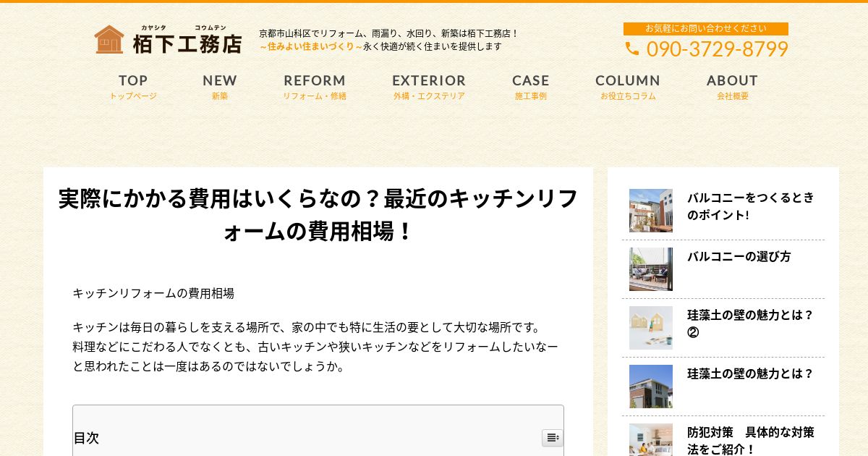Open article 防犯対策 具体的な対策法をご紹介！
This screenshot has width=868, height=456.
click(750, 441)
